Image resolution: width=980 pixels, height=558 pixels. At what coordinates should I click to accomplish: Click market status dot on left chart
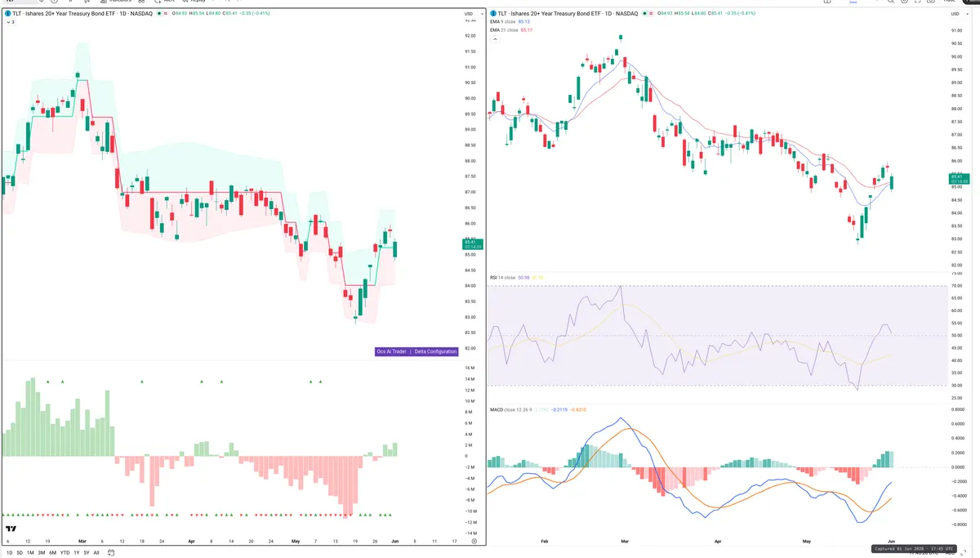coord(159,14)
